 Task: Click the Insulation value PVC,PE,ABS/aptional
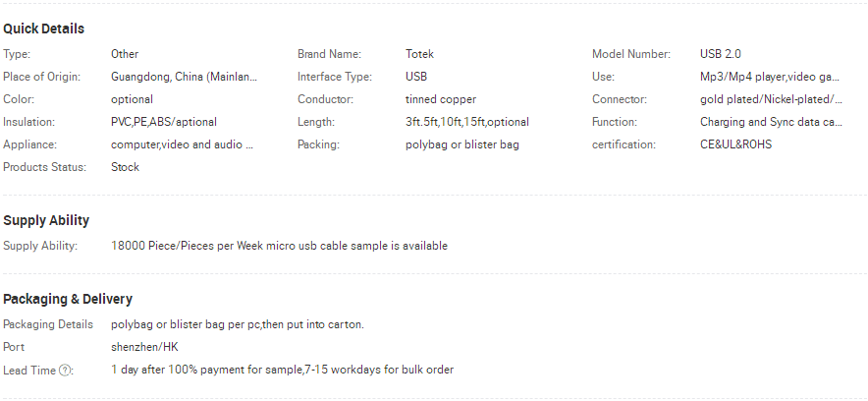click(164, 122)
